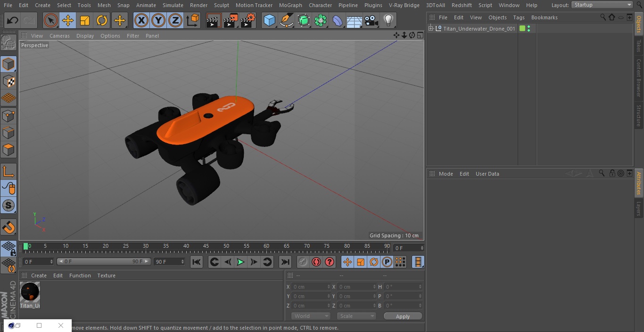Go to start of animation
Viewport: 644px width, 332px height.
197,262
